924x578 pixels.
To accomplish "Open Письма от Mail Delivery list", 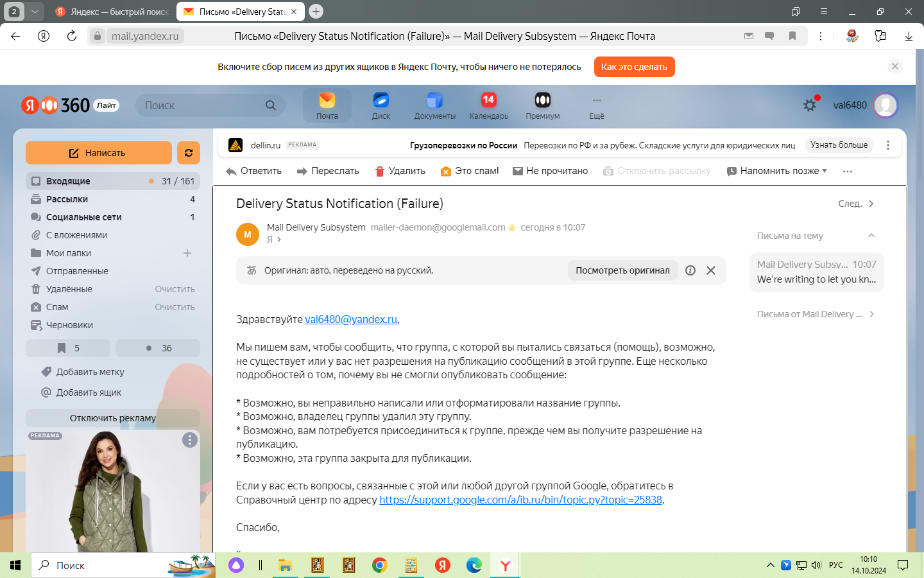I will pos(816,314).
